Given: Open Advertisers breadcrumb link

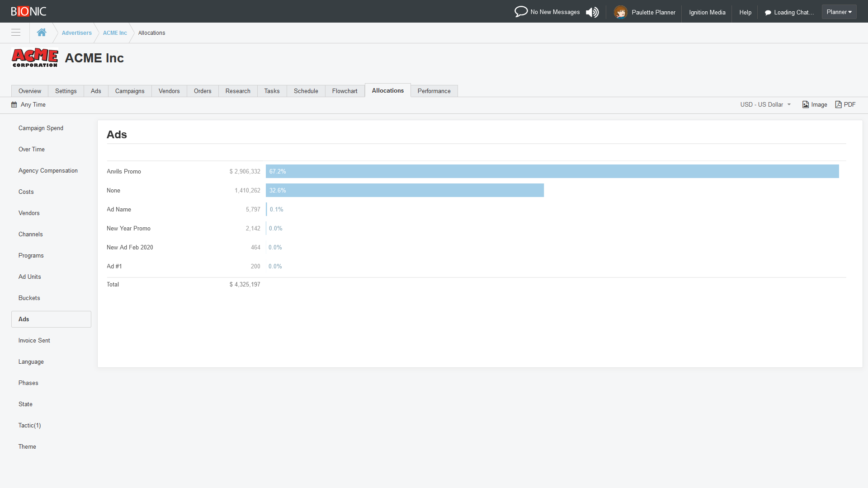Looking at the screenshot, I should pos(76,33).
